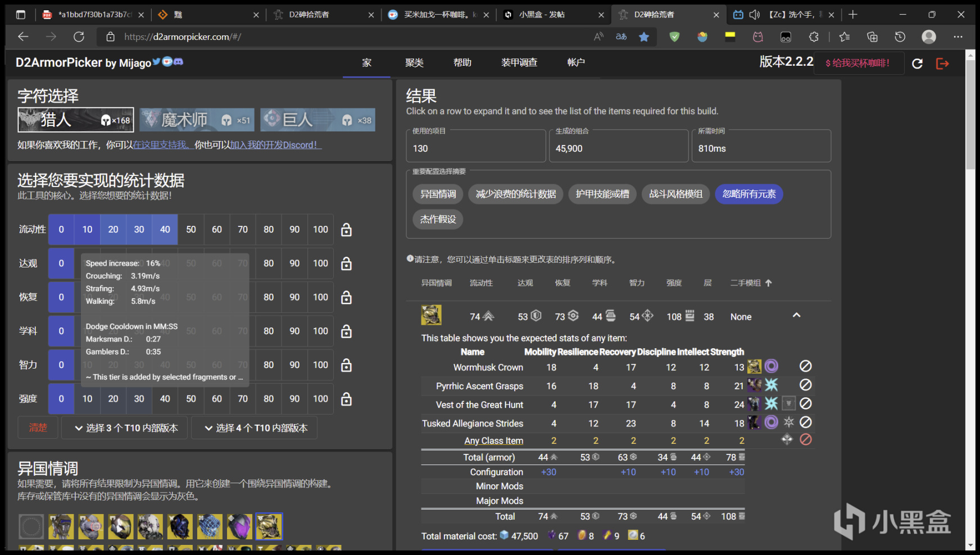Viewport: 980px width, 555px height.
Task: Expand 选择 4 个 T10 内部版本 dropdown
Action: pos(255,428)
